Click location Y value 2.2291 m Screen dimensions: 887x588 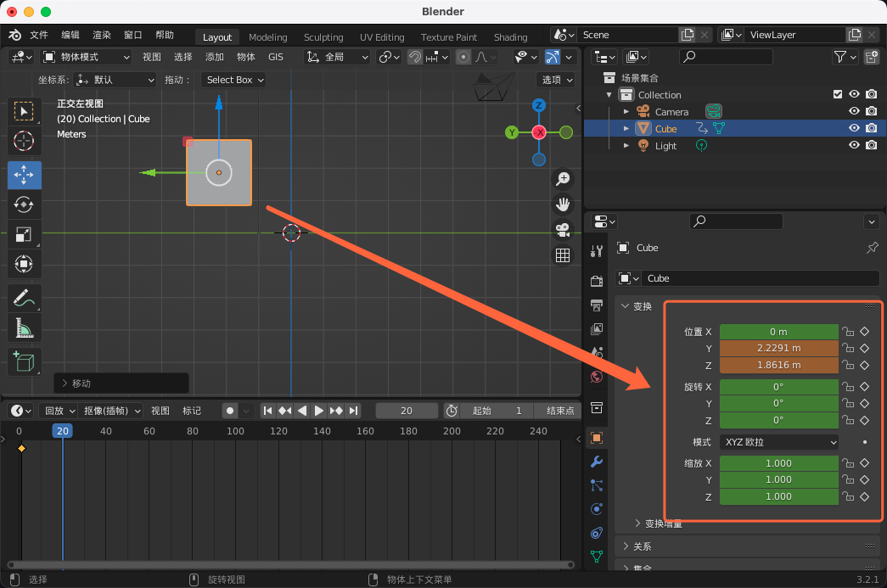pyautogui.click(x=779, y=348)
